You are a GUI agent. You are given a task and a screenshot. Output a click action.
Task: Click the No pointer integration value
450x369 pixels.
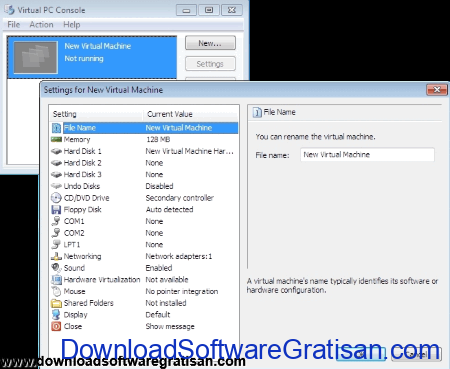tap(182, 291)
